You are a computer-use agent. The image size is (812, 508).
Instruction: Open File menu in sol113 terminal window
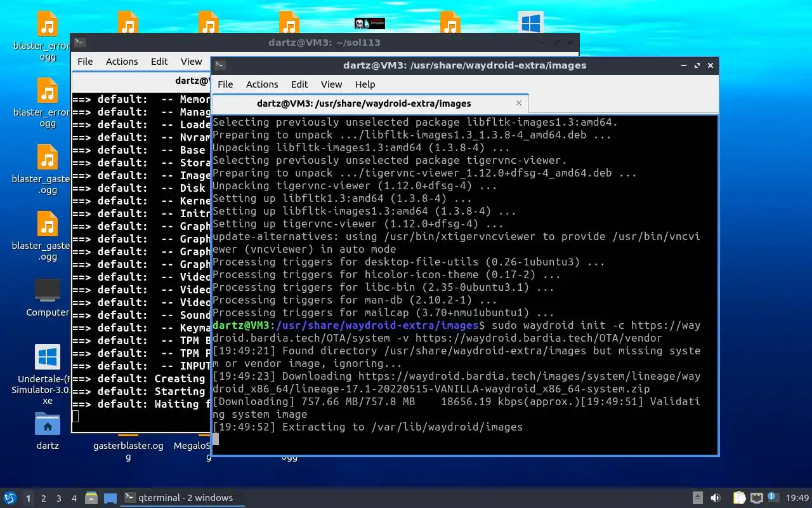(x=85, y=62)
